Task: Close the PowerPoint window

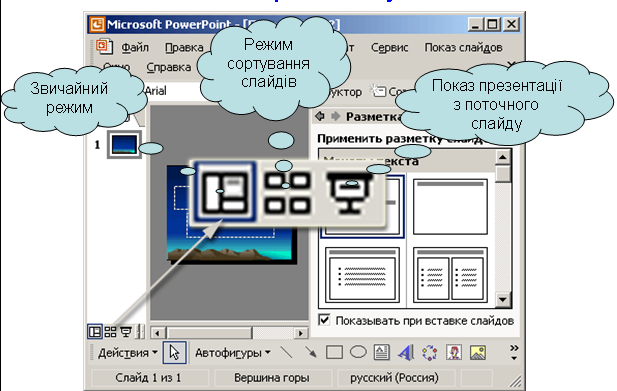Action: (x=512, y=24)
